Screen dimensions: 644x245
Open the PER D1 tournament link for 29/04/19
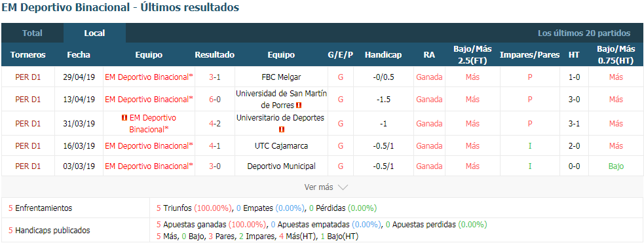tap(28, 77)
